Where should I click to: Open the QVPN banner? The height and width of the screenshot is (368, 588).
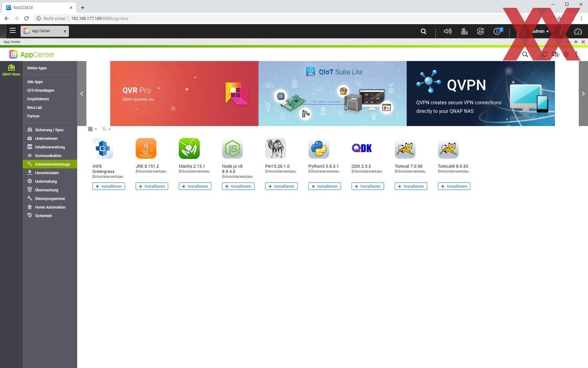click(x=481, y=94)
